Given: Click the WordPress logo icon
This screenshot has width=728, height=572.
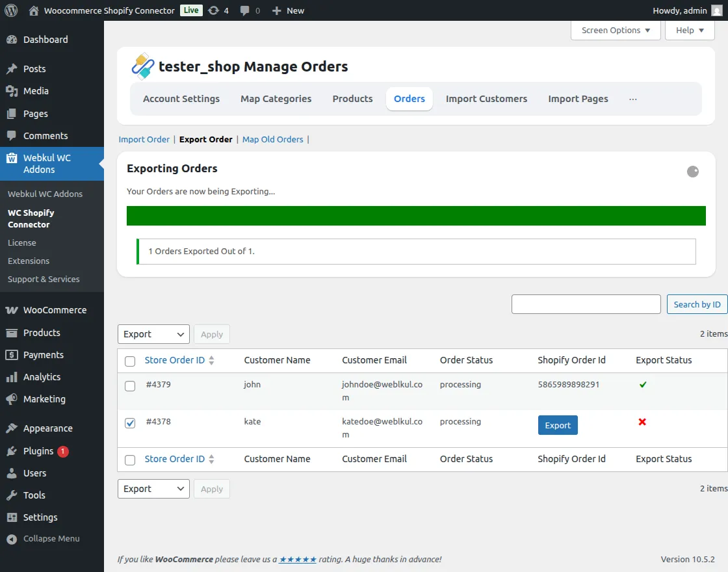Looking at the screenshot, I should [11, 10].
